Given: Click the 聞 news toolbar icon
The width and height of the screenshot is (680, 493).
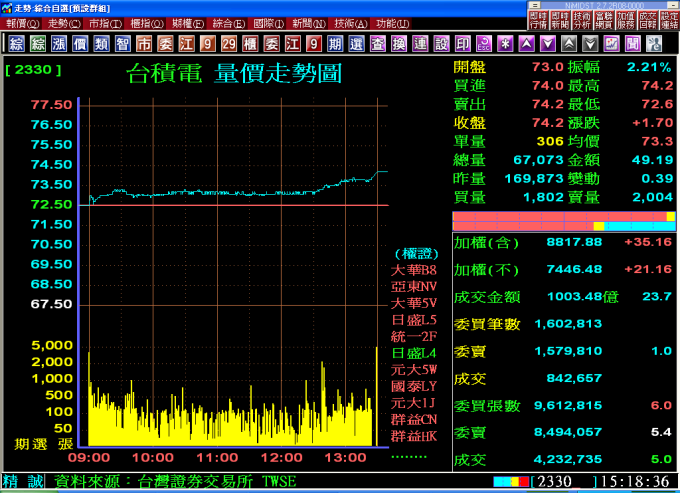Looking at the screenshot, I should pos(633,43).
